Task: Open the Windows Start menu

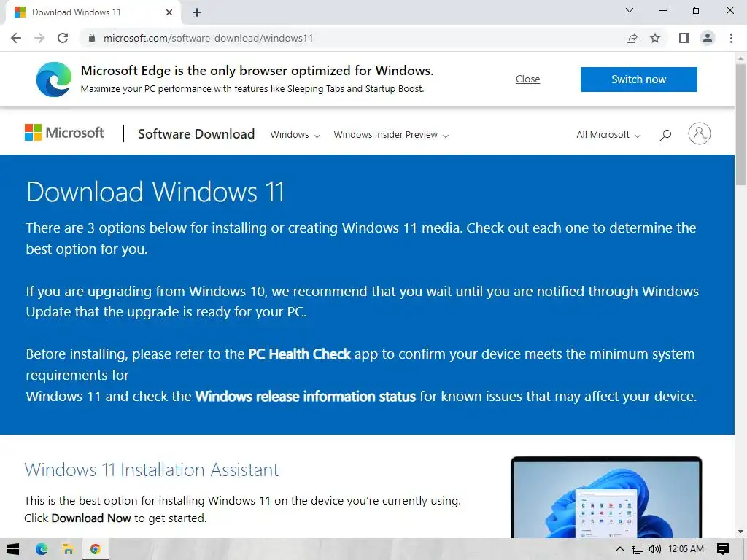Action: pos(13,549)
